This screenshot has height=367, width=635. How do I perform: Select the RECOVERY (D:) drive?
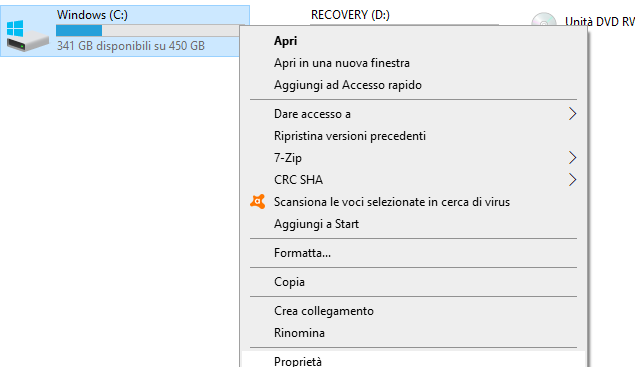(350, 15)
